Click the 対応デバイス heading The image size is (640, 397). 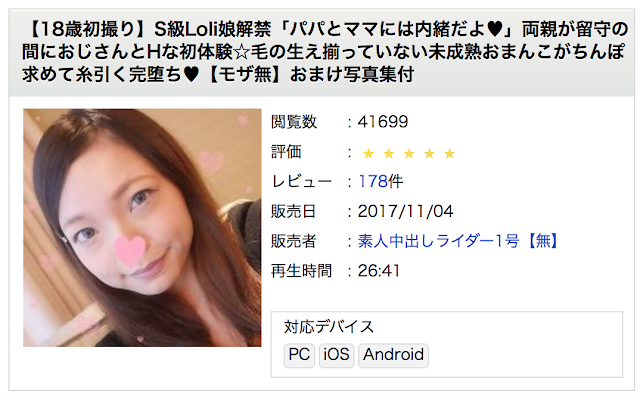(329, 327)
